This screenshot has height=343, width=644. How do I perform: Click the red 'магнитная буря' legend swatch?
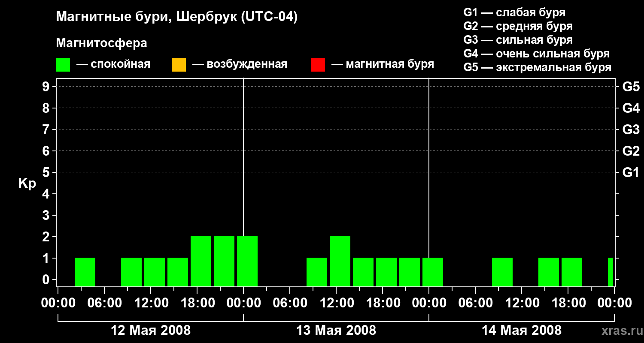coord(318,65)
